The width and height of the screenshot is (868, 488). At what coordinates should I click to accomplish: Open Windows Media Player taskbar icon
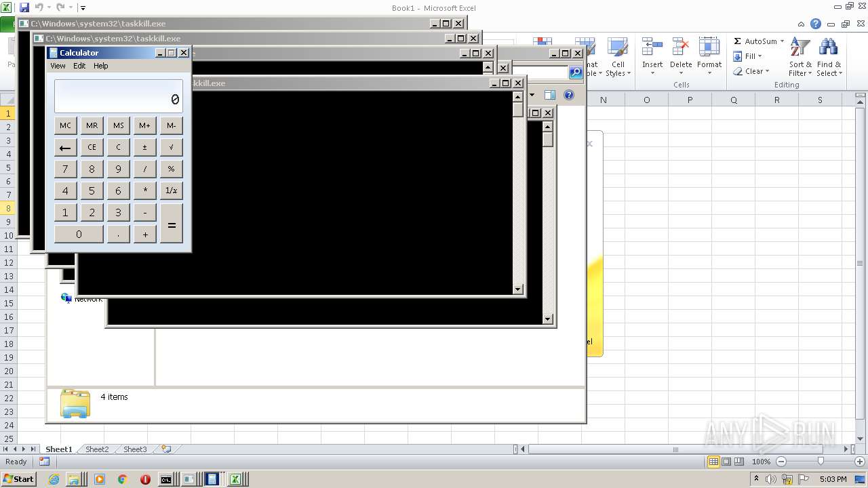[100, 479]
